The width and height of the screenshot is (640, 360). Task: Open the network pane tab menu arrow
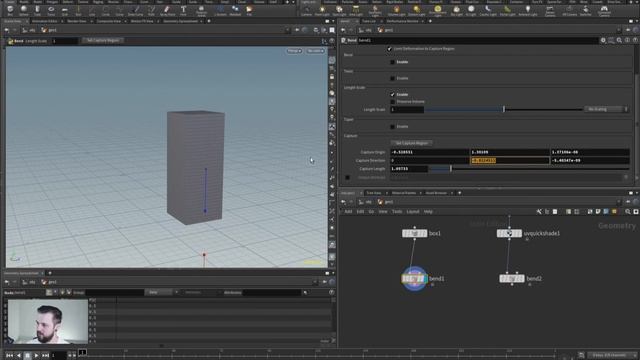coord(637,193)
